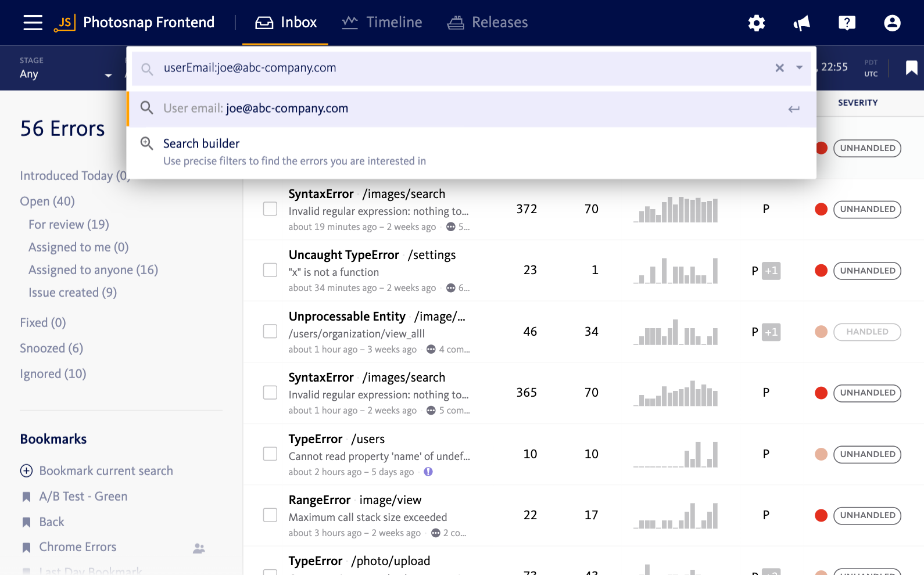The width and height of the screenshot is (924, 575).
Task: Open the Uncaught TypeError /settings error
Action: 372,255
